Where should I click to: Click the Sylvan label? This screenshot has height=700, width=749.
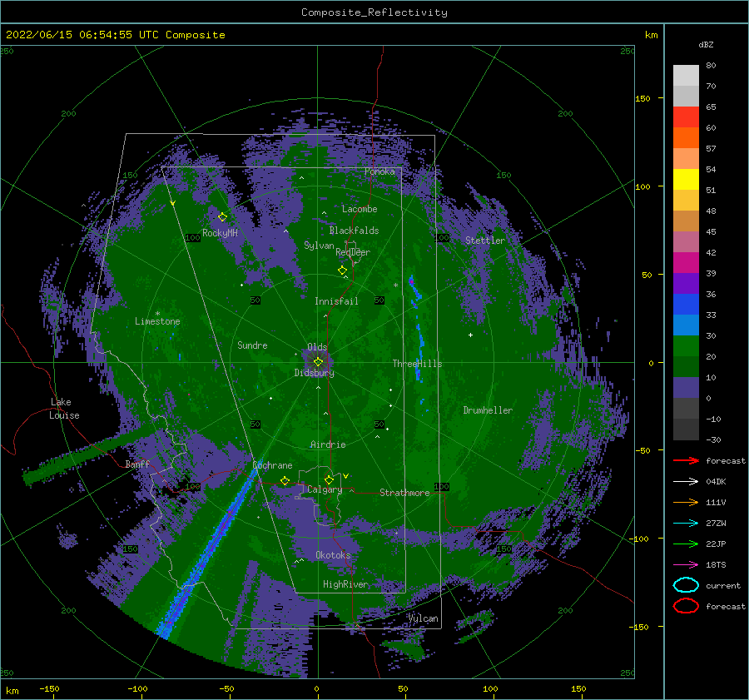[319, 246]
